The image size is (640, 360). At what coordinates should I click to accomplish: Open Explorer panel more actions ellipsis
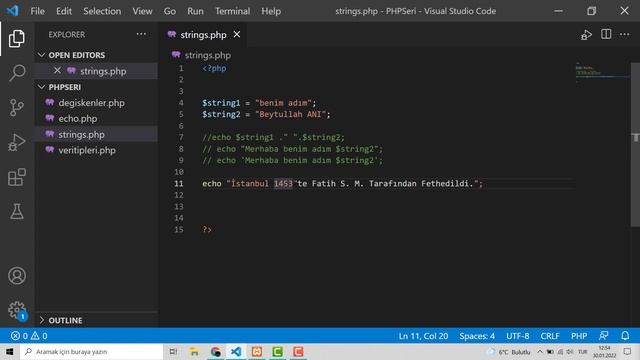[141, 34]
